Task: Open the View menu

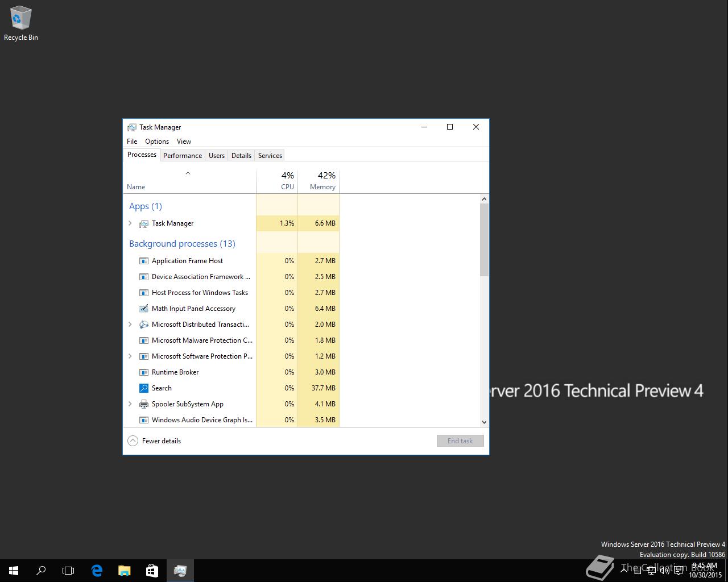Action: 184,142
